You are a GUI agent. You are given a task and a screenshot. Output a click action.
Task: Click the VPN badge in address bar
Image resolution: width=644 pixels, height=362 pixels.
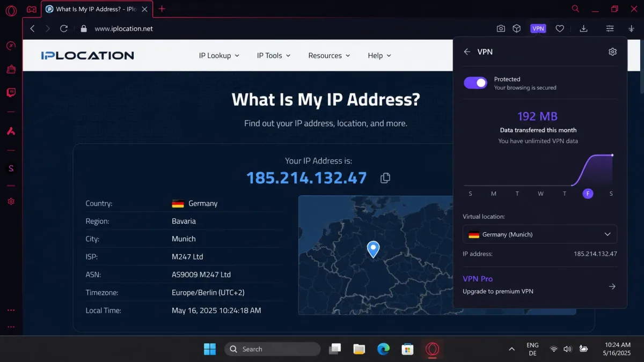[538, 28]
